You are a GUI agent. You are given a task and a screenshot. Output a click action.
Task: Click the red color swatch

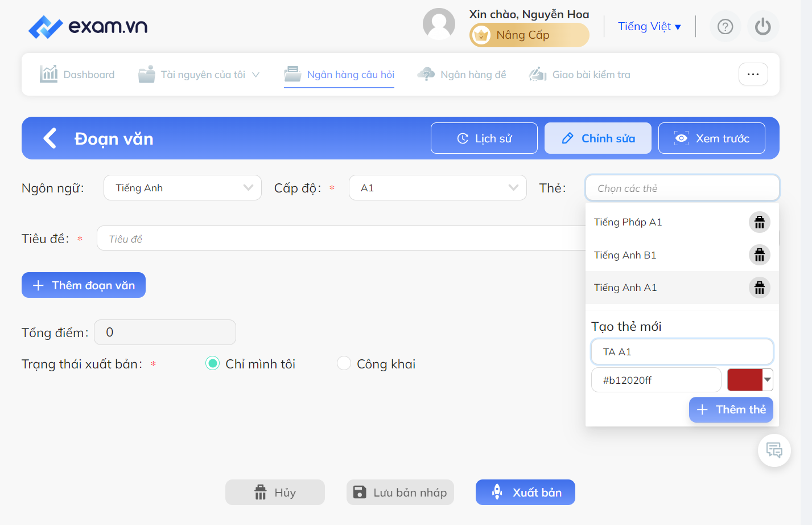click(x=745, y=380)
